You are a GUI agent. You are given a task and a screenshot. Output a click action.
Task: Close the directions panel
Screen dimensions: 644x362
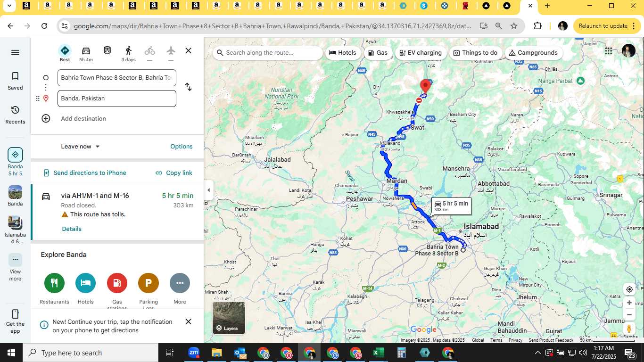pos(188,50)
